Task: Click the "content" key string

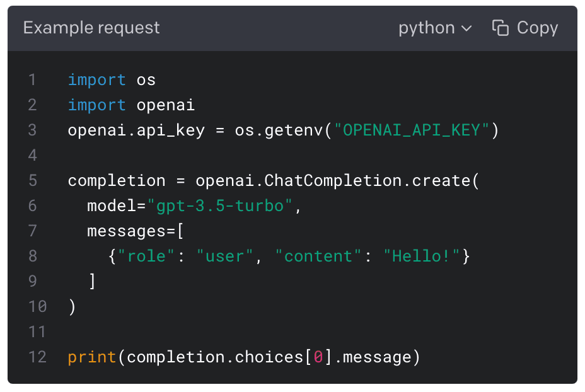Action: (318, 257)
